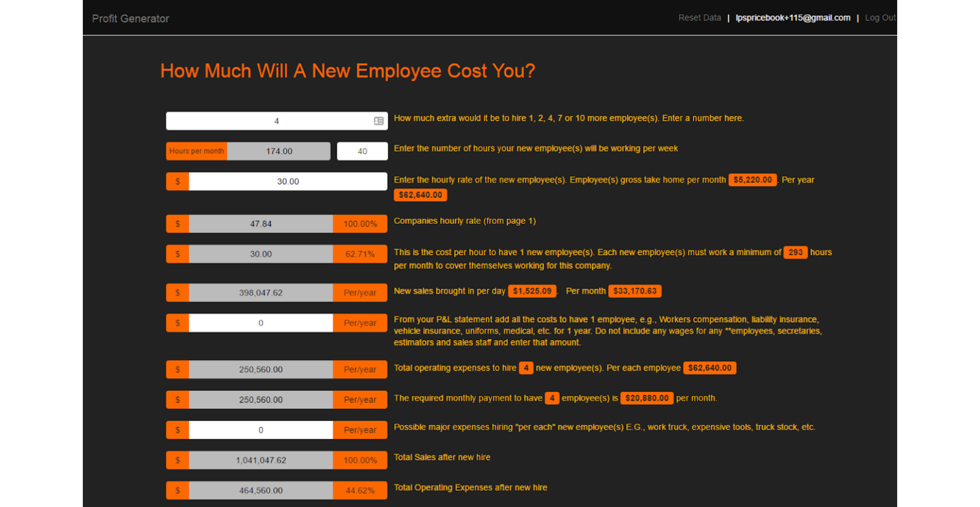Click the $20,880.00 monthly payment badge

[647, 398]
